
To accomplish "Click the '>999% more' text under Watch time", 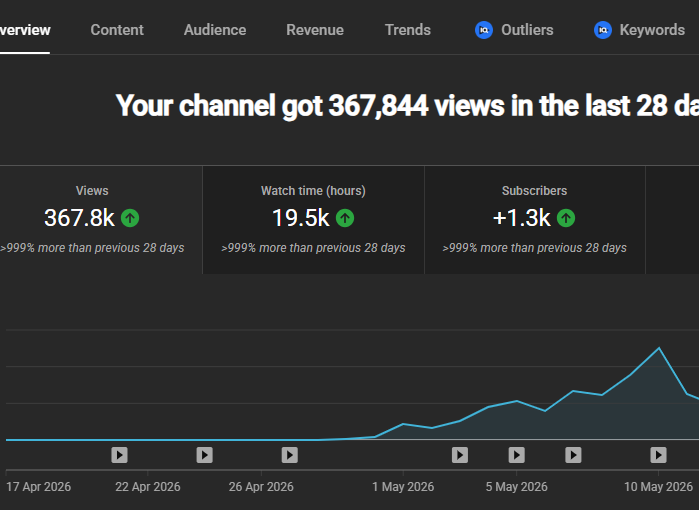I will (x=313, y=248).
